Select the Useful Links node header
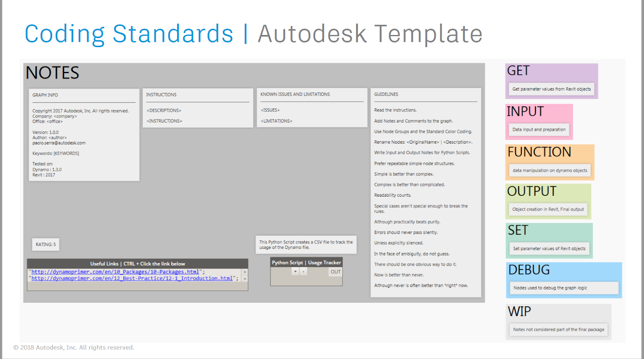 point(138,264)
